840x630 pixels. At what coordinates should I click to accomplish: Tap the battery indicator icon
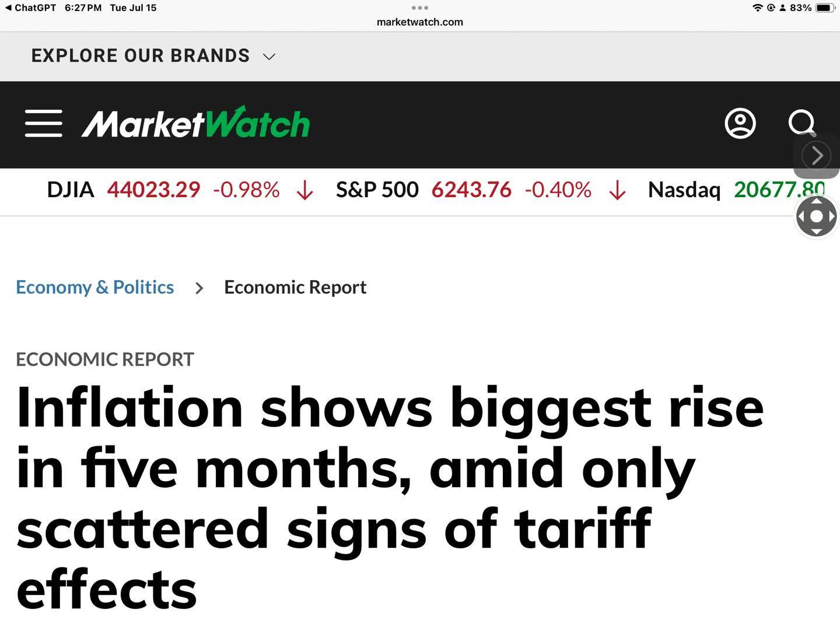click(825, 8)
